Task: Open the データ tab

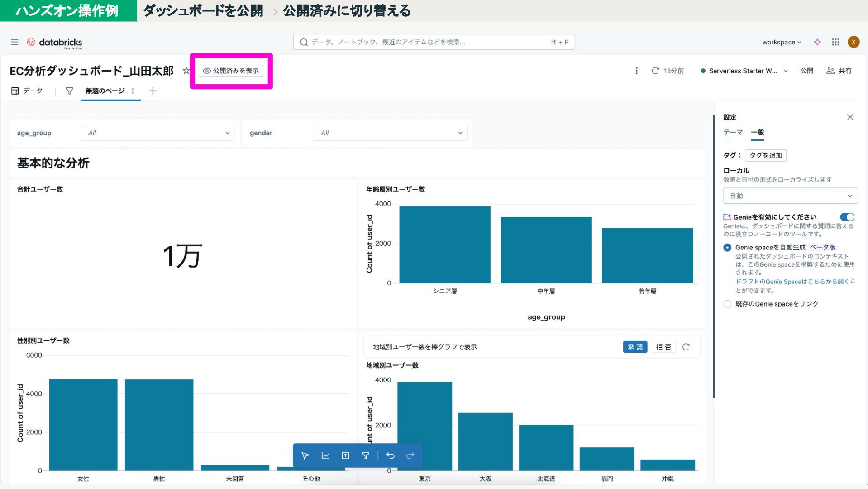Action: (x=27, y=91)
